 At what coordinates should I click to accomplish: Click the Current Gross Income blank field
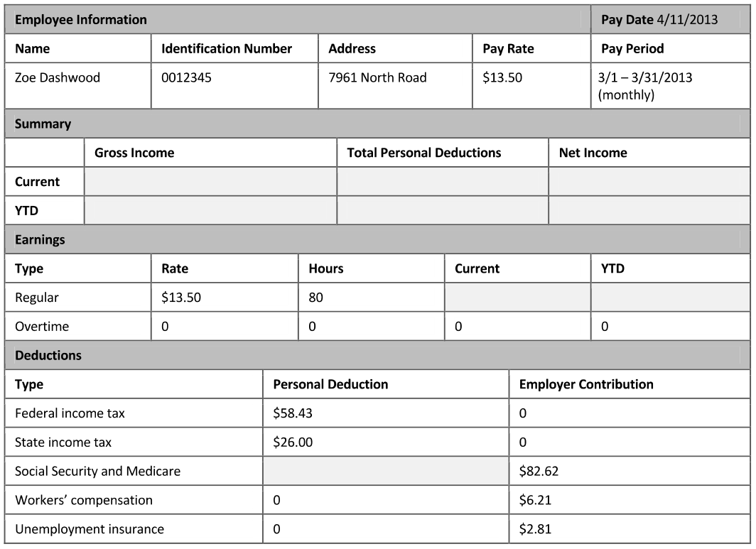(210, 182)
